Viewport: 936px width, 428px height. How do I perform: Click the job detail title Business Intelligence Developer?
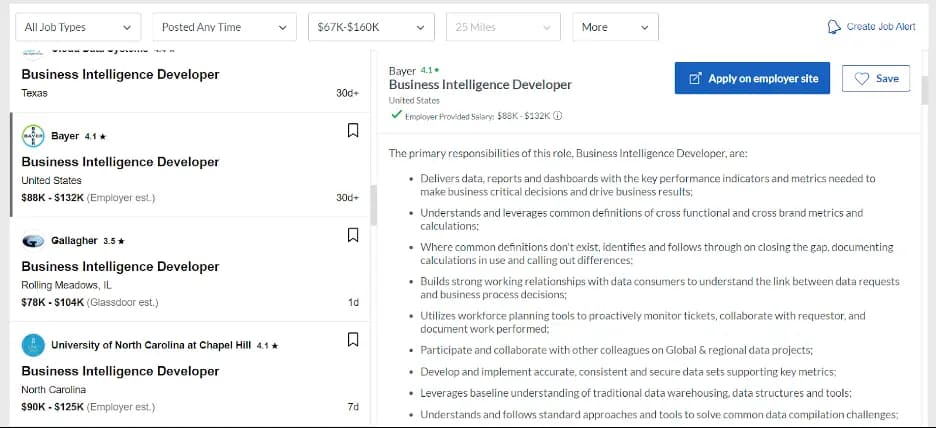point(480,85)
